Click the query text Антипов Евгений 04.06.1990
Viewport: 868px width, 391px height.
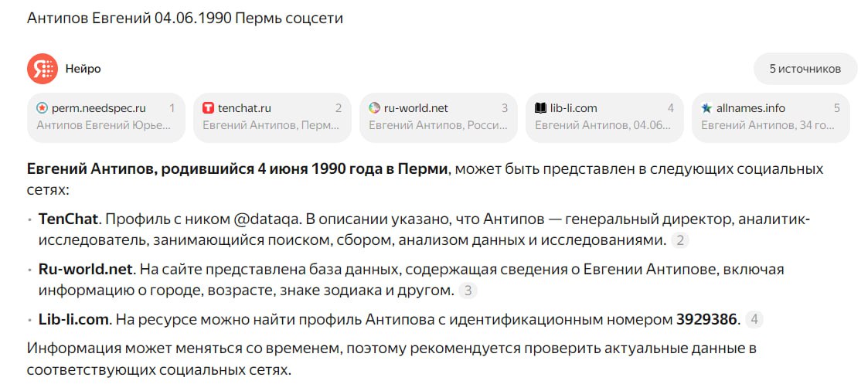[129, 19]
